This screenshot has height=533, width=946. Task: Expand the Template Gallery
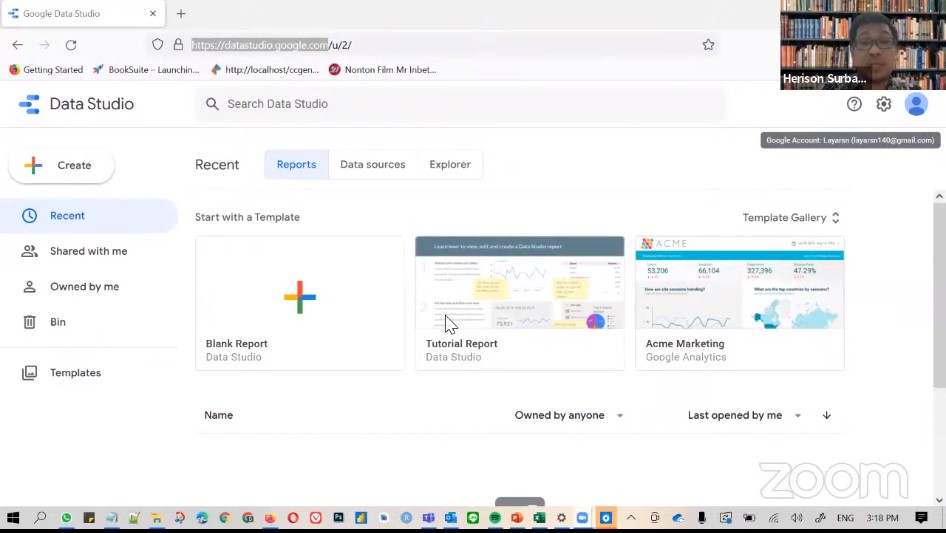791,217
